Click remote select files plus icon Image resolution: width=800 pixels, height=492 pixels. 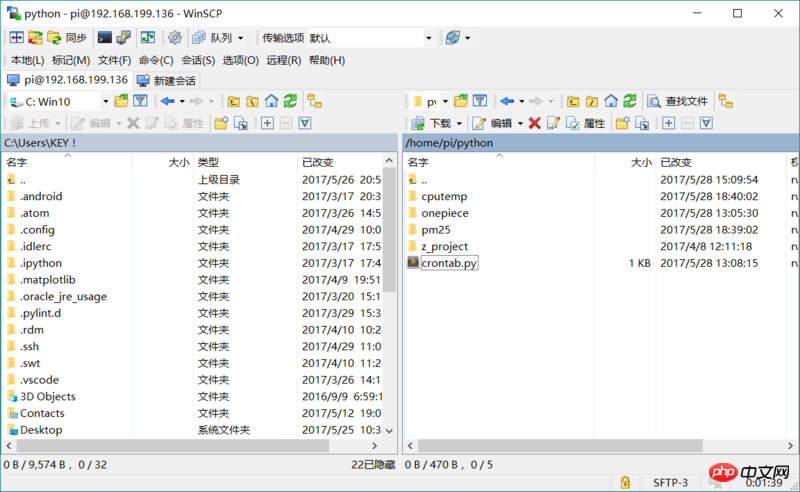pyautogui.click(x=668, y=123)
